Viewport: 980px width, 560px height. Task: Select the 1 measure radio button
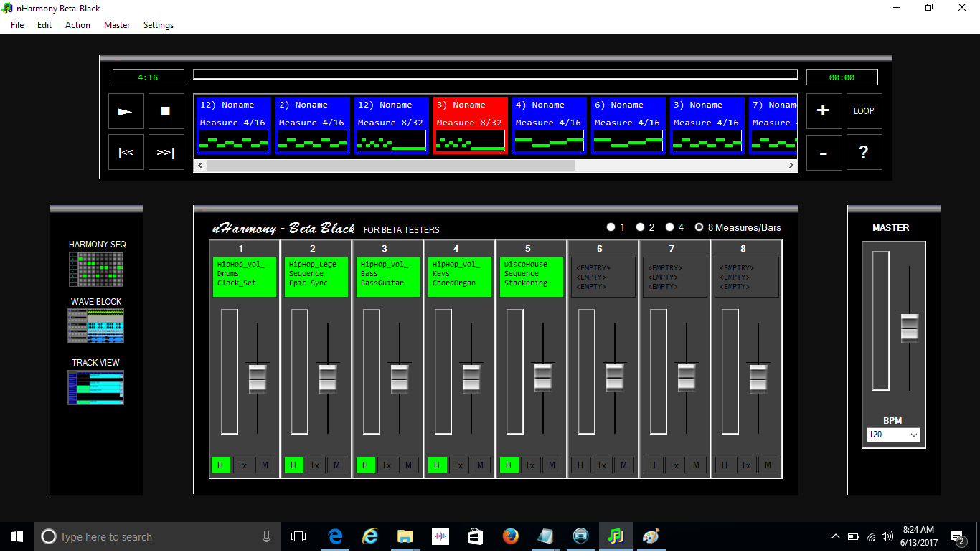click(611, 227)
